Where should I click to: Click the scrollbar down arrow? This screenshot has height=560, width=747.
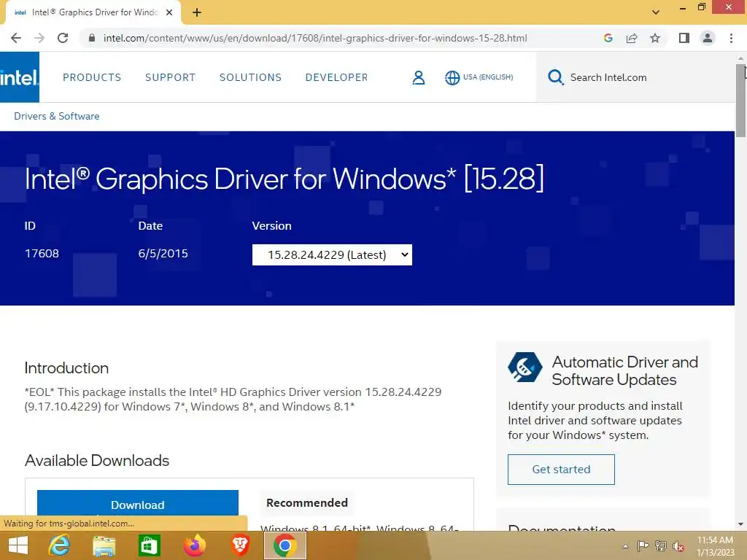coord(740,524)
